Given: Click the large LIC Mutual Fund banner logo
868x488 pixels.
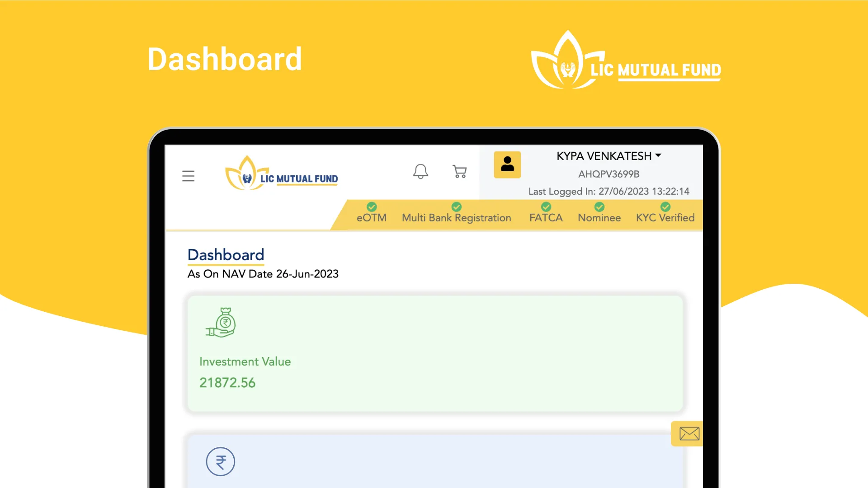Looking at the screenshot, I should coord(626,60).
